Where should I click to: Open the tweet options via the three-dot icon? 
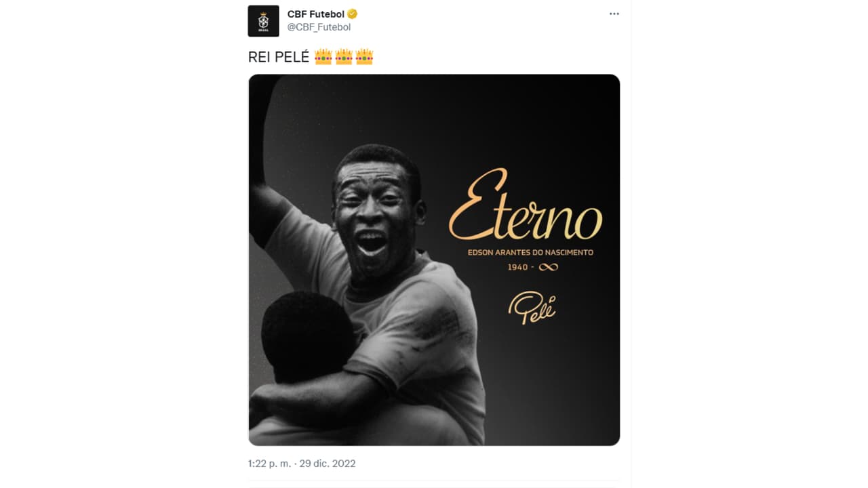point(614,13)
